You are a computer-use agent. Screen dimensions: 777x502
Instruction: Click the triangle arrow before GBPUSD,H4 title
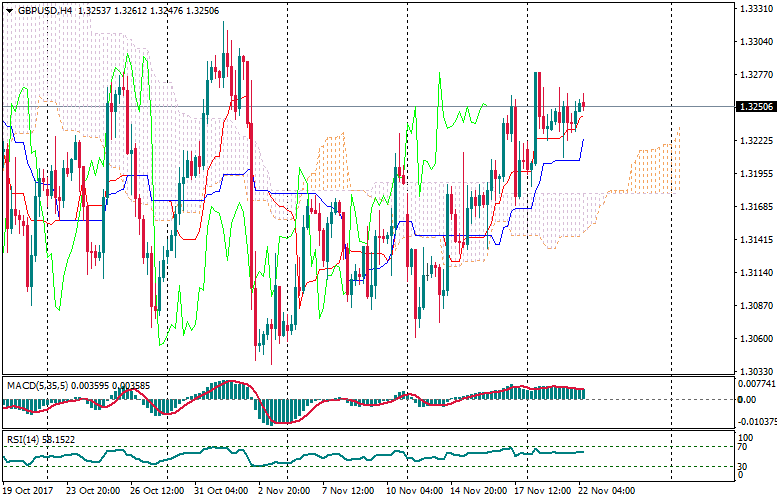click(9, 10)
